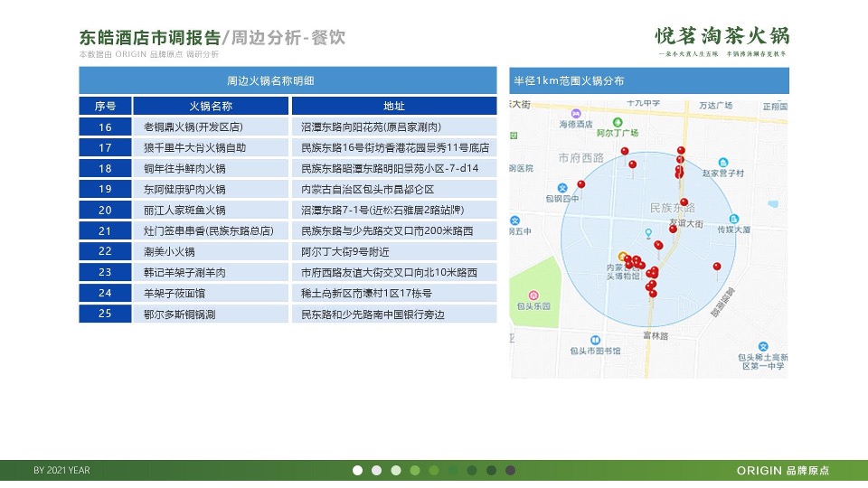868x488 pixels.
Task: Click the 周边火锅名称明细 table title
Action: pyautogui.click(x=270, y=80)
